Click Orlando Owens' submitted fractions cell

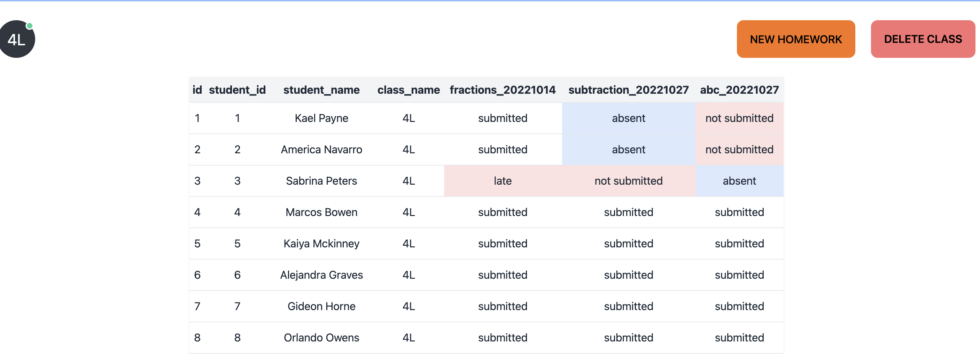[502, 338]
